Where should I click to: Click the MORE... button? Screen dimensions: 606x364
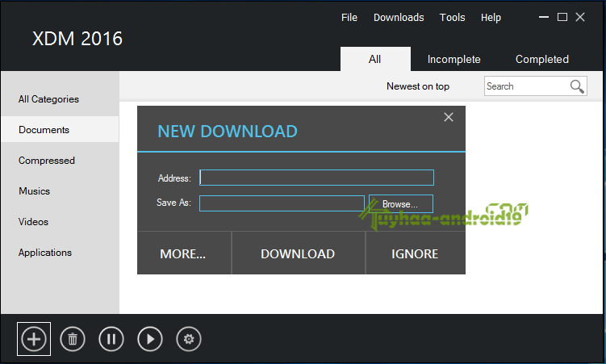coord(184,253)
